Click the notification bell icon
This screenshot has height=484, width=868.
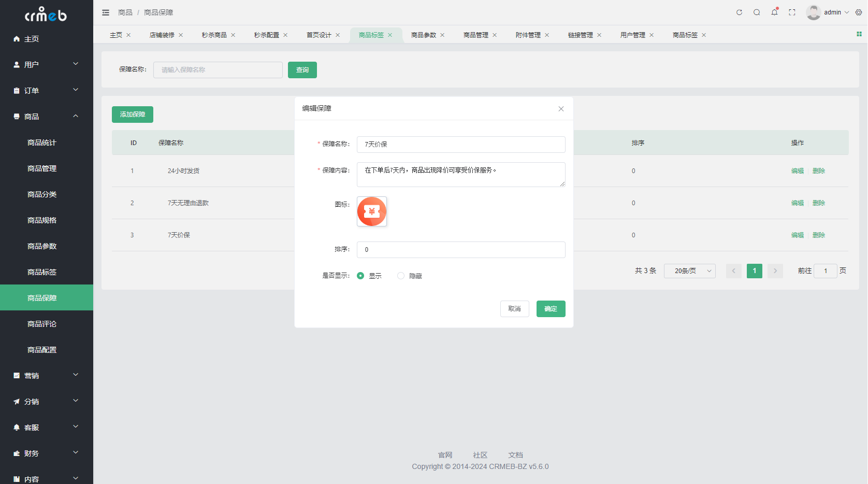coord(774,12)
